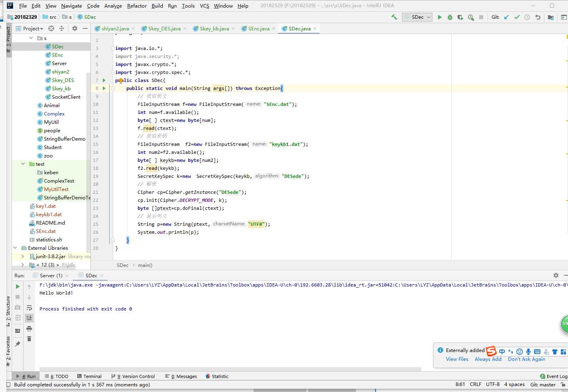Run with Coverage shield icon
This screenshot has width=568, height=392.
(460, 17)
